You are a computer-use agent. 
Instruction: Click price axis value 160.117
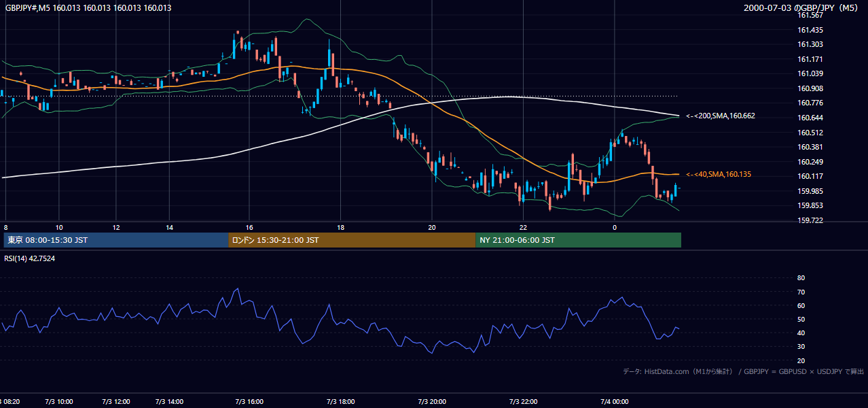[x=810, y=176]
